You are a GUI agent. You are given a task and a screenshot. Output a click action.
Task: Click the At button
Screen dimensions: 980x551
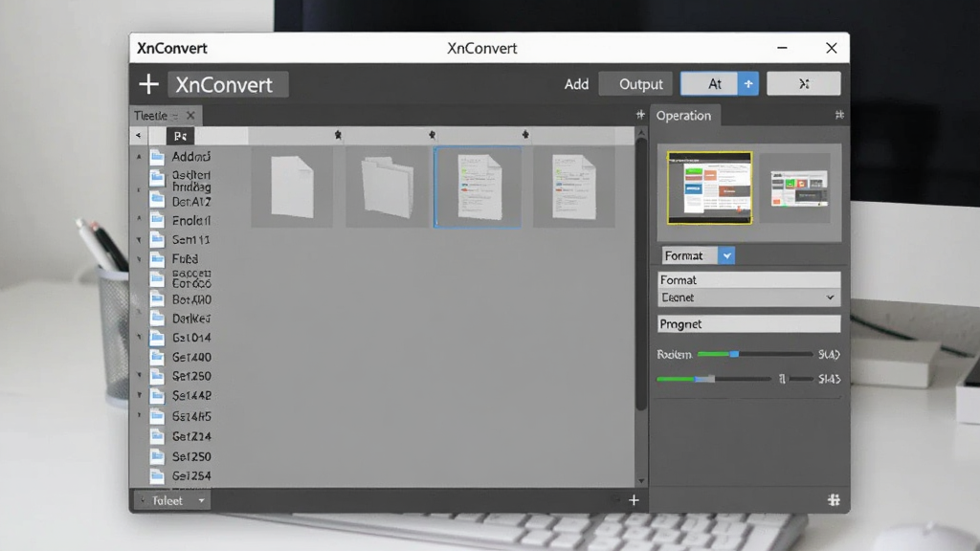(709, 84)
